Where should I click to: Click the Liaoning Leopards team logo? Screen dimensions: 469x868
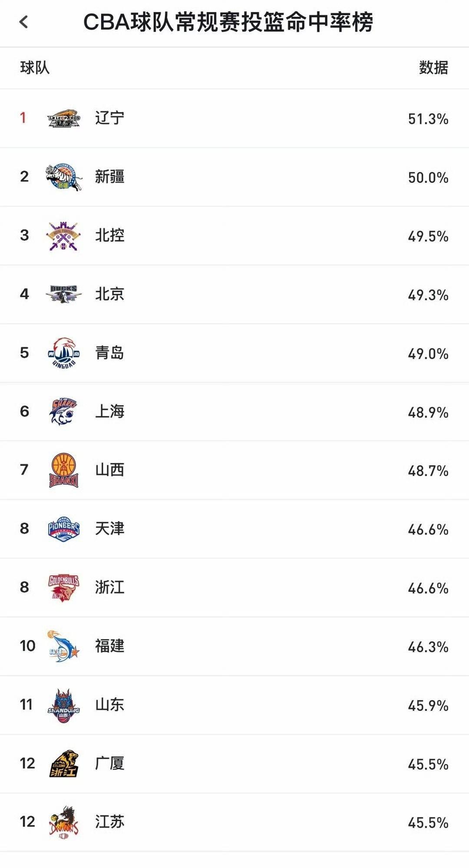pos(64,119)
